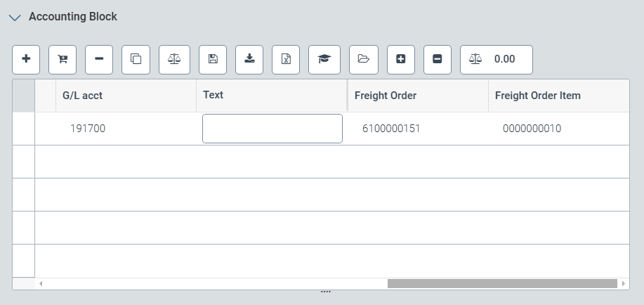Click the Text input field in first row
The height and width of the screenshot is (305, 644).
coord(272,129)
